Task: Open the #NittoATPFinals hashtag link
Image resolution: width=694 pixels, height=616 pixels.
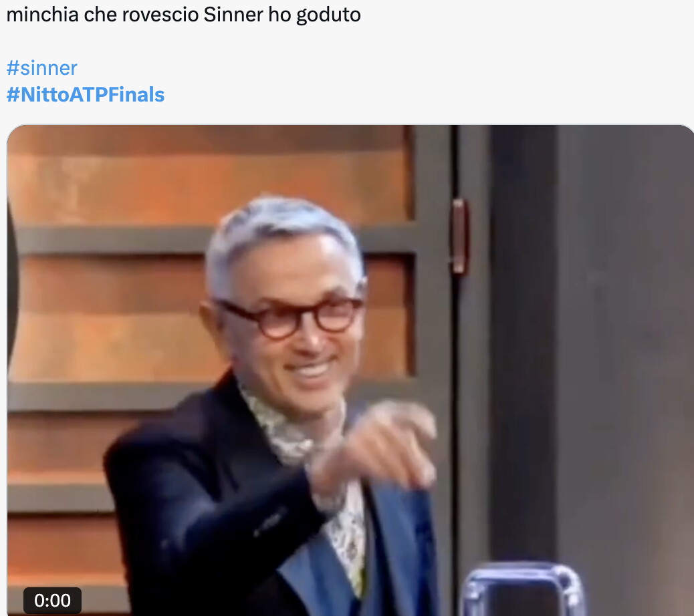Action: pos(86,95)
